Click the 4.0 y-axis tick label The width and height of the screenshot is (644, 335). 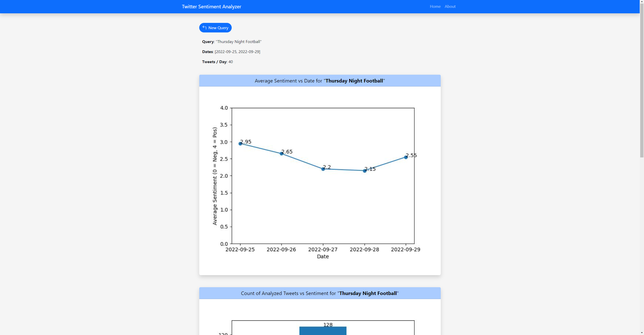tap(224, 108)
